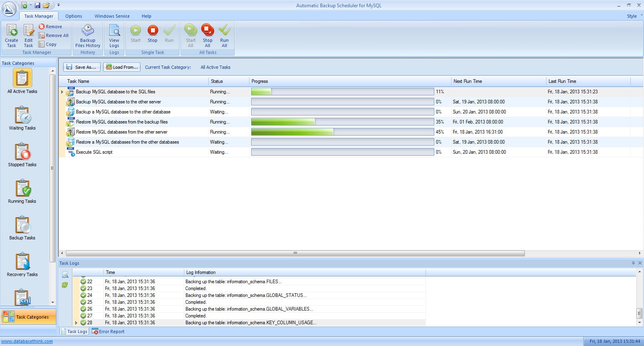Click the task list scroll-right arrow
The width and height of the screenshot is (644, 346).
tap(640, 253)
